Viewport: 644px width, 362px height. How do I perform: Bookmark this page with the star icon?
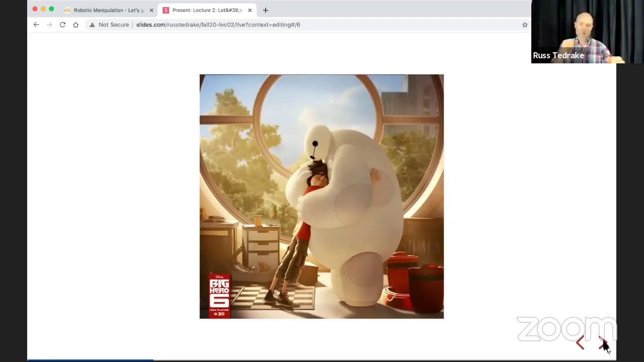[x=525, y=25]
